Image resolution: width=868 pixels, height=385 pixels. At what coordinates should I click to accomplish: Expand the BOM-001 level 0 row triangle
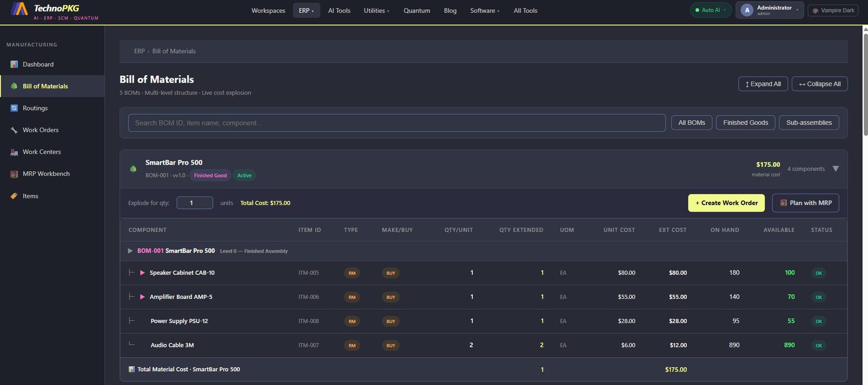click(x=130, y=251)
